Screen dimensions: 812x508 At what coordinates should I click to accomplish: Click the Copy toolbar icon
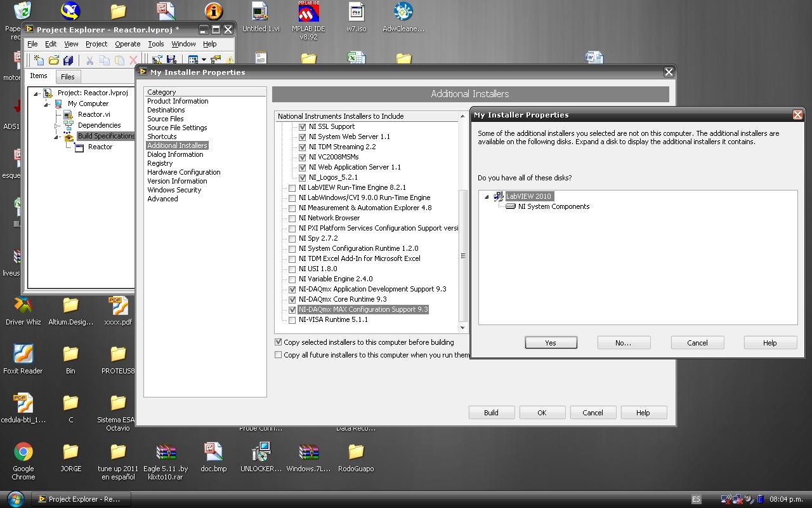pos(105,60)
